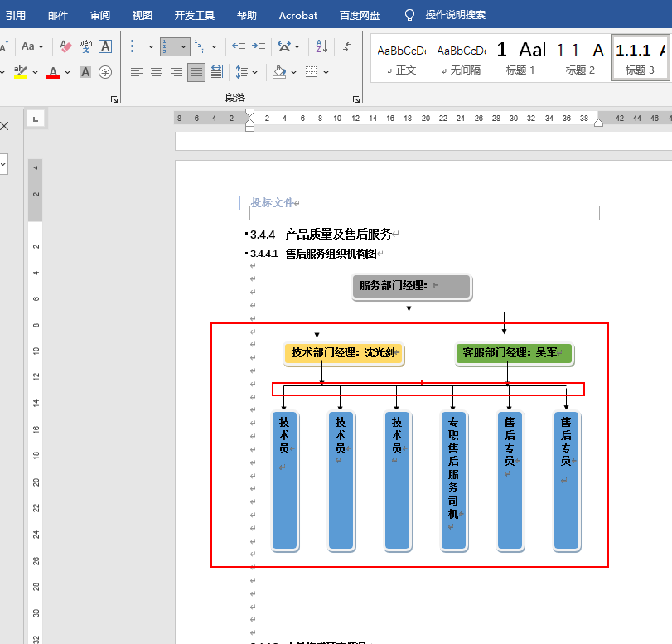Image resolution: width=672 pixels, height=644 pixels.
Task: Open Paragraph dialog launcher
Action: click(356, 99)
